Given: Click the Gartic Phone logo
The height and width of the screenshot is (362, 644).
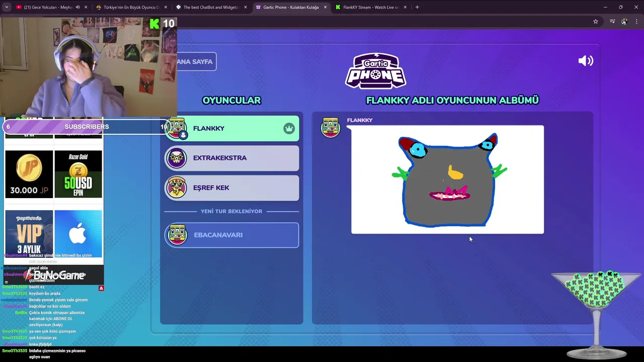Looking at the screenshot, I should click(x=375, y=71).
